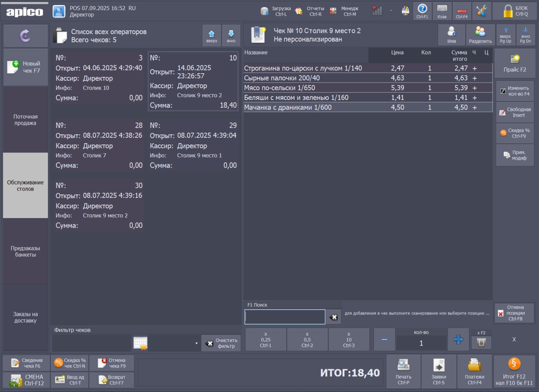This screenshot has height=392, width=539.
Task: Toggle the plus mark for Мачанка с драниками
Action: (x=475, y=107)
